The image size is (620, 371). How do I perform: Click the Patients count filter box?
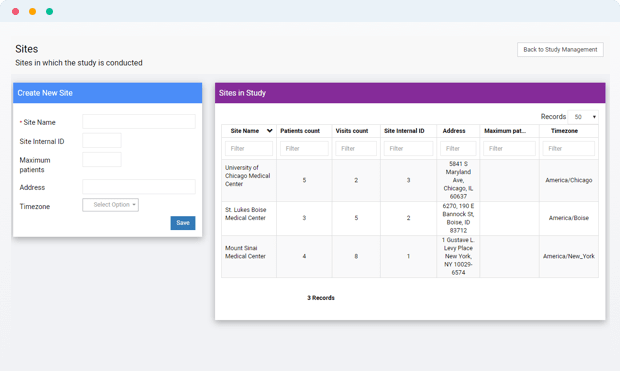[304, 148]
